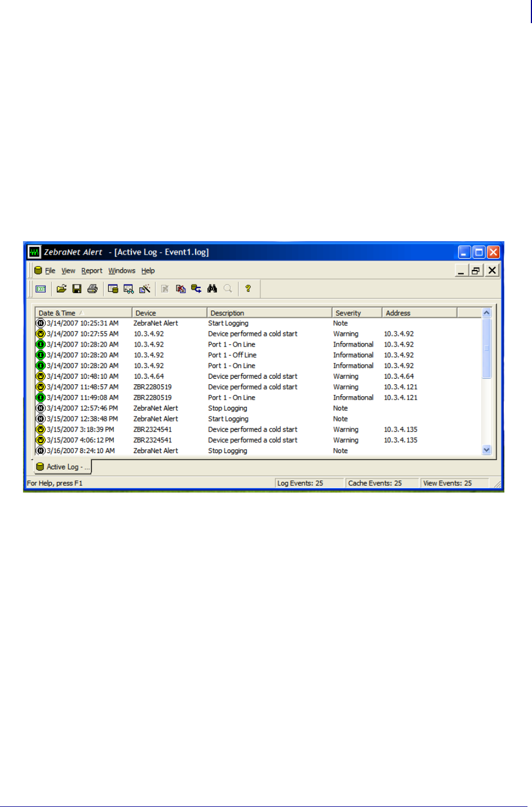Click the database with blue arrow icon
The height and width of the screenshot is (807, 532).
tap(196, 289)
